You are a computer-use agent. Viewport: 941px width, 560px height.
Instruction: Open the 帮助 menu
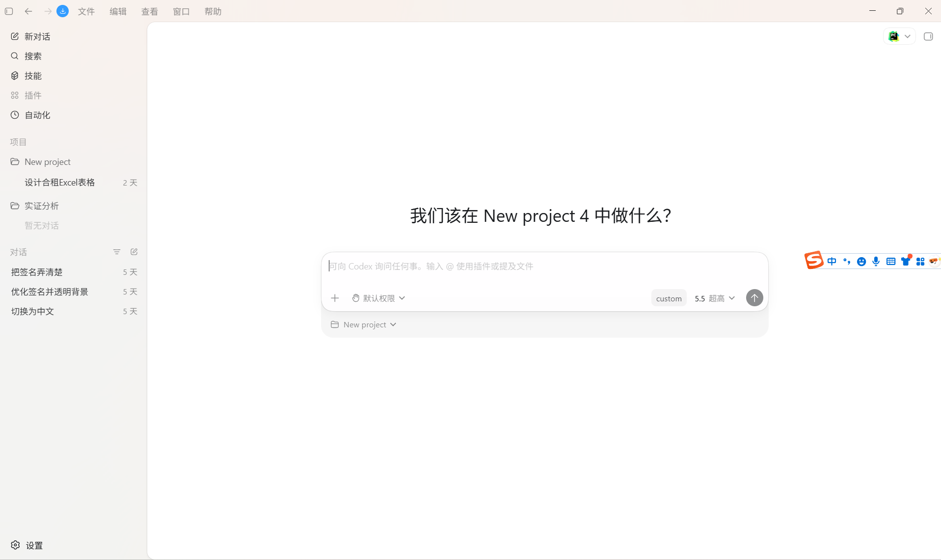click(213, 11)
